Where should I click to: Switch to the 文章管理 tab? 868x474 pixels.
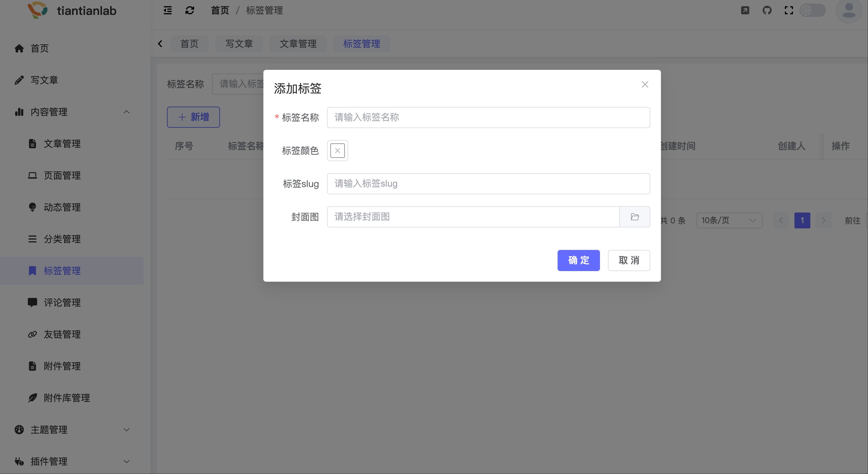(x=298, y=44)
